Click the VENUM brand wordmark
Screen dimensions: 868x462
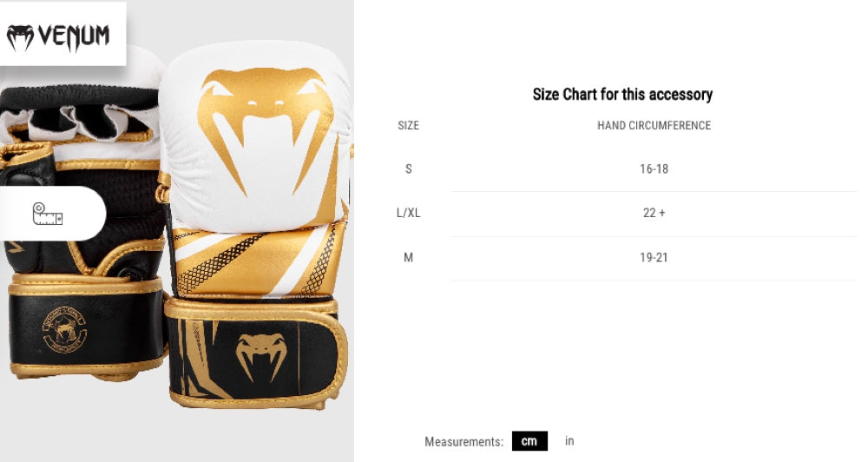tap(74, 37)
